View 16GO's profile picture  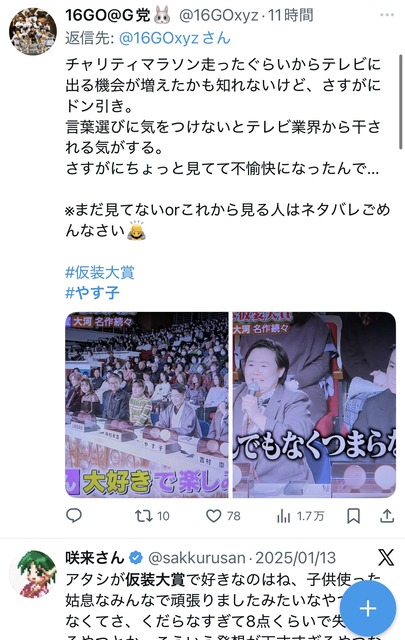click(x=33, y=31)
